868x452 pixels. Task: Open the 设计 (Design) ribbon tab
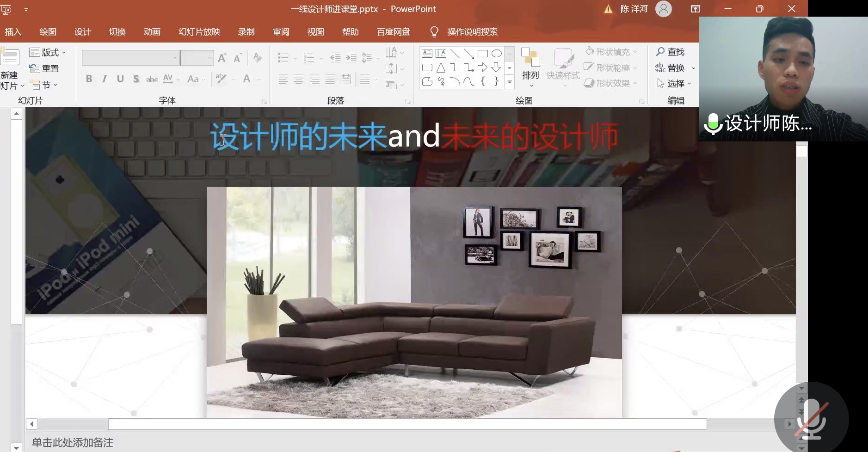(82, 32)
